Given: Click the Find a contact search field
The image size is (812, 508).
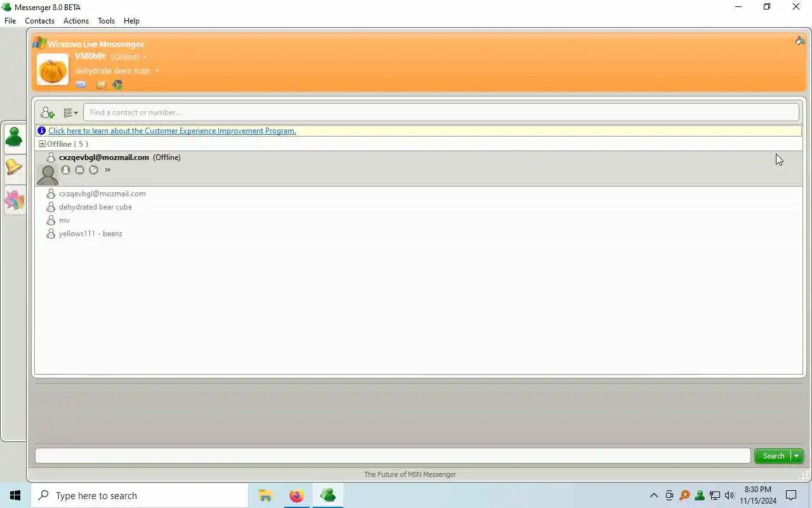Looking at the screenshot, I should click(441, 112).
